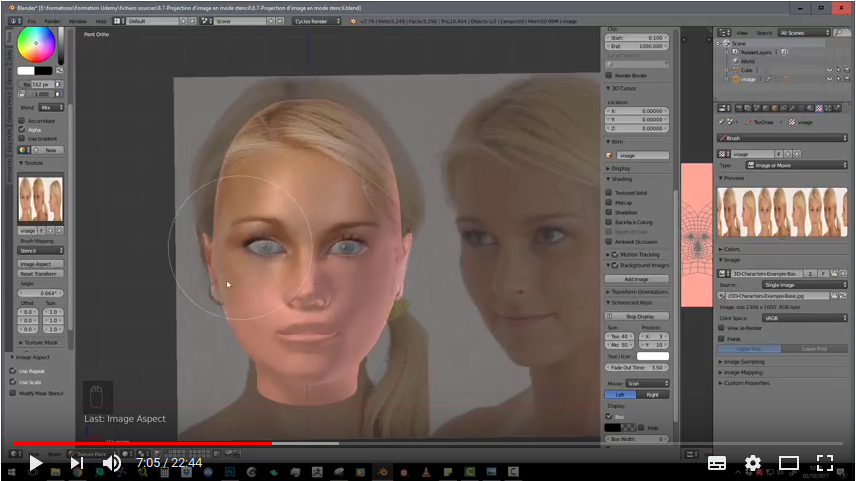Edit the Item name visage field

click(643, 156)
